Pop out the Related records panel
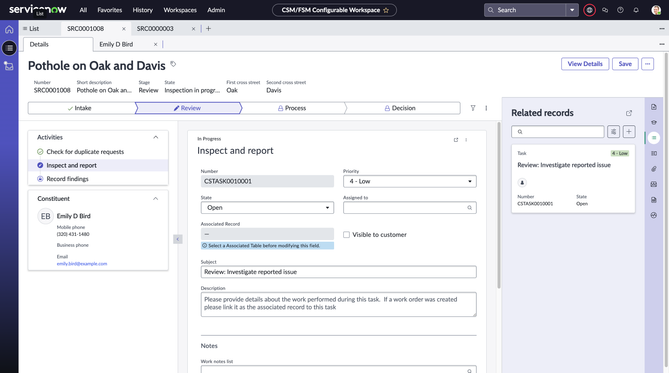669x373 pixels. click(628, 113)
